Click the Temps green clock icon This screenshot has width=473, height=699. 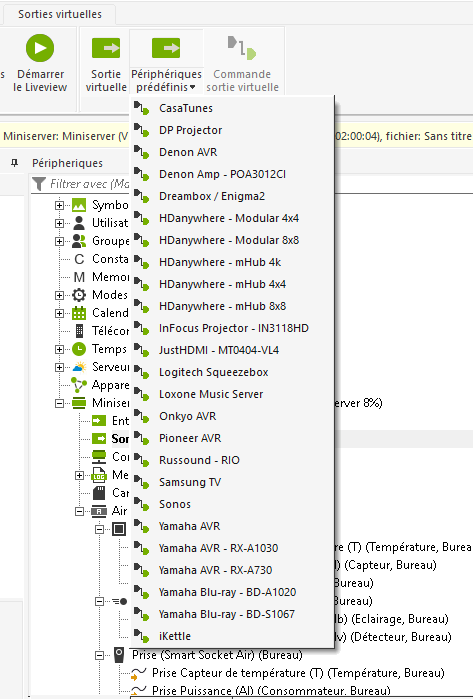79,349
